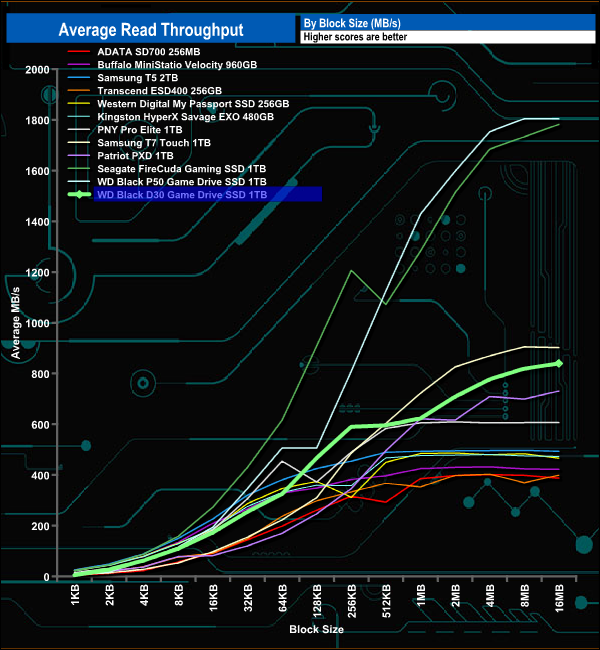Select WD Black P50 Game Drive legend entry
This screenshot has height=650, width=600.
point(182,182)
